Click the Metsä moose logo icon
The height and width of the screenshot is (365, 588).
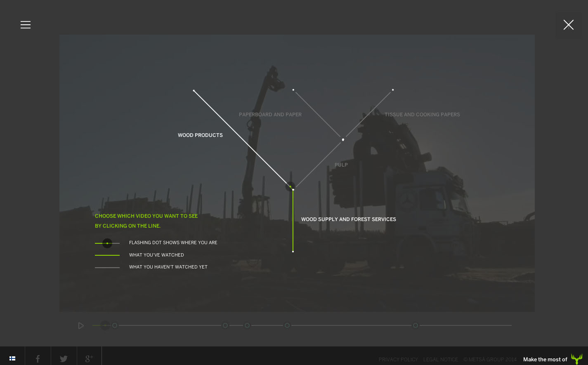pyautogui.click(x=576, y=359)
